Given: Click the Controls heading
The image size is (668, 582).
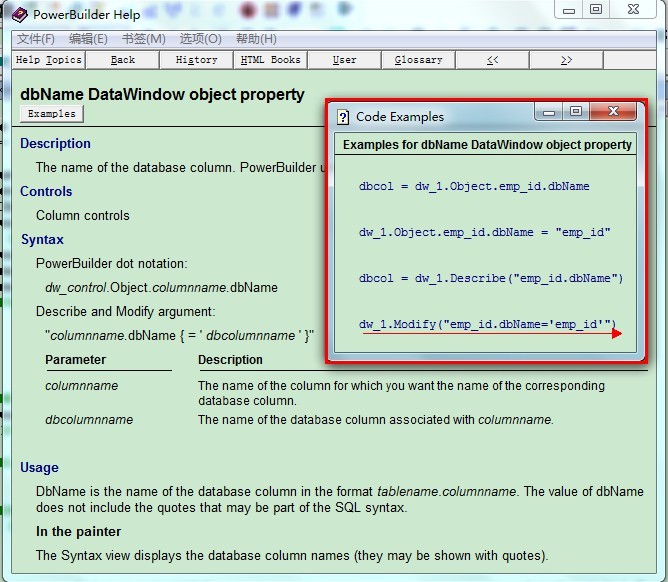Looking at the screenshot, I should click(x=46, y=191).
